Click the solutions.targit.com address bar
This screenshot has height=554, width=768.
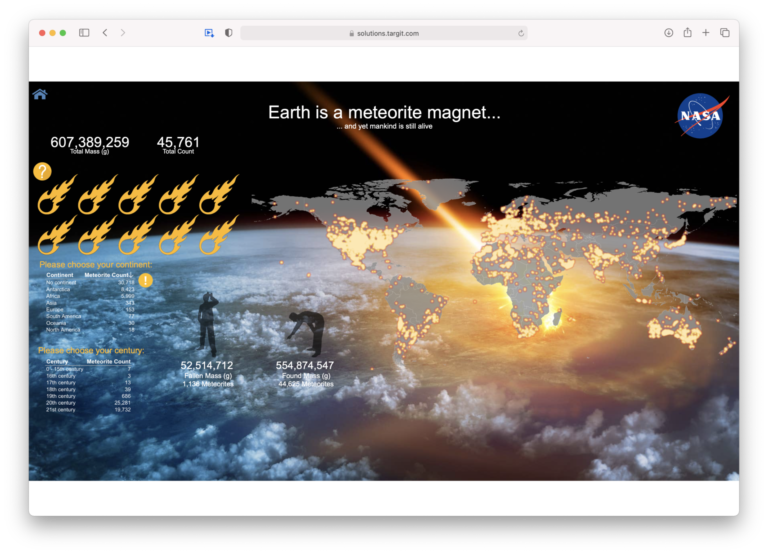(384, 33)
